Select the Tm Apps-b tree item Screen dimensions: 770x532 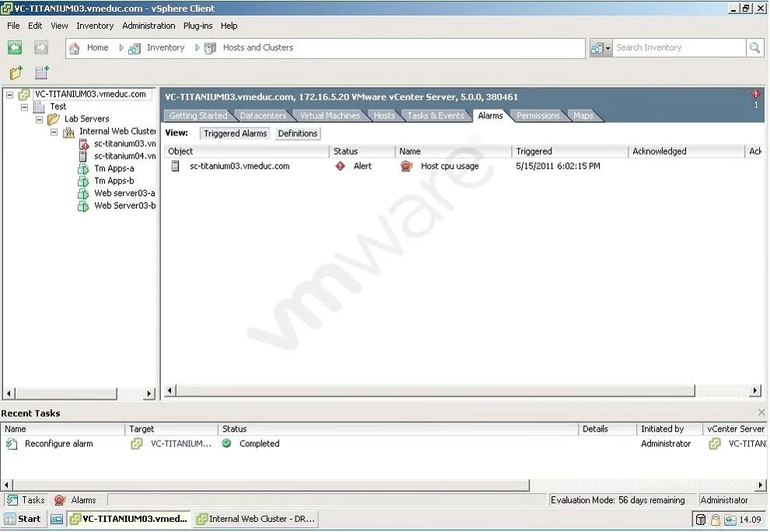(x=114, y=181)
